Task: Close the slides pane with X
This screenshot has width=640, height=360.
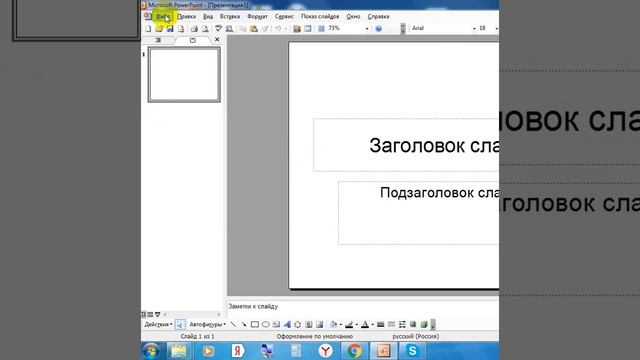Action: [217, 40]
